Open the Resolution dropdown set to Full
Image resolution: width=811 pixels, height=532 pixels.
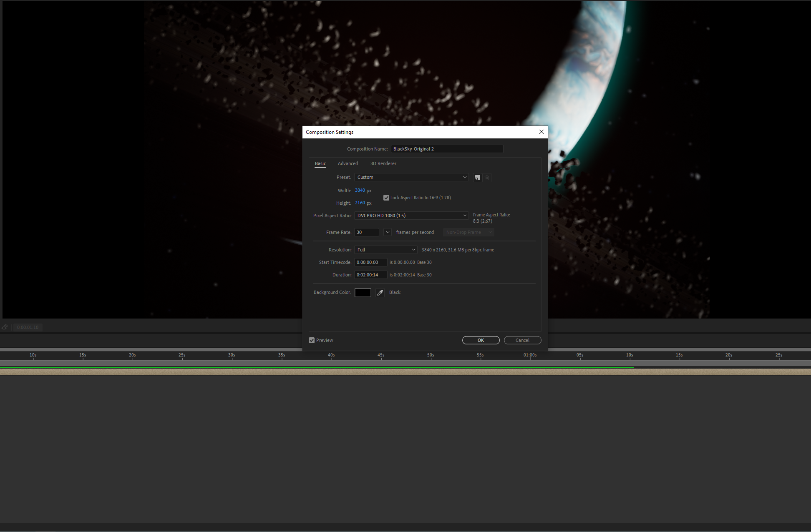(x=385, y=250)
